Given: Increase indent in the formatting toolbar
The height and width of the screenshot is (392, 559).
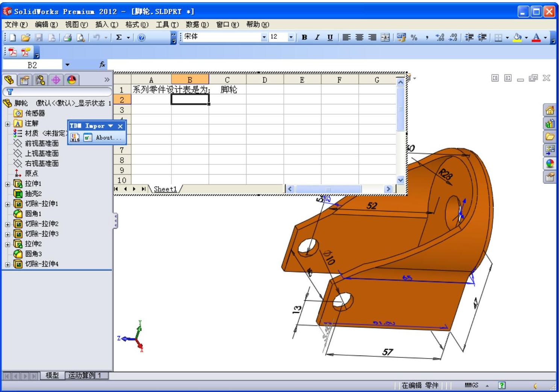Looking at the screenshot, I should coord(482,38).
